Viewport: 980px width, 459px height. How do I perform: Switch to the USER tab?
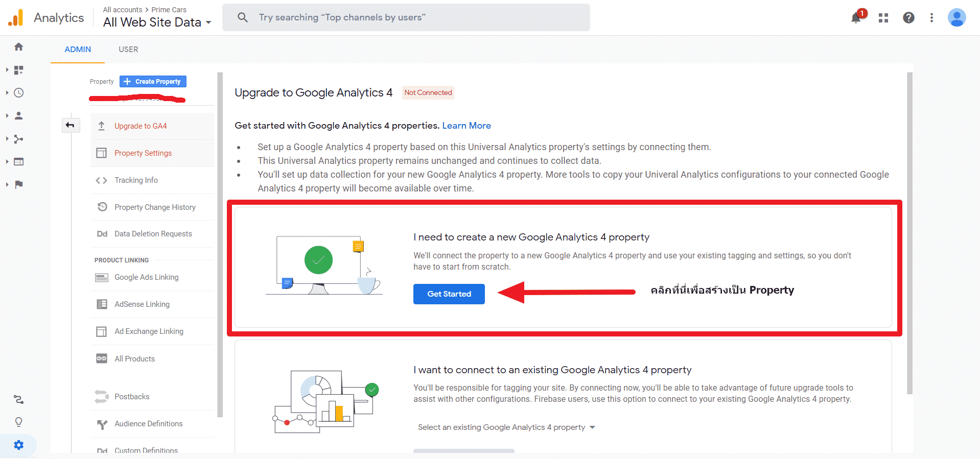pyautogui.click(x=128, y=50)
